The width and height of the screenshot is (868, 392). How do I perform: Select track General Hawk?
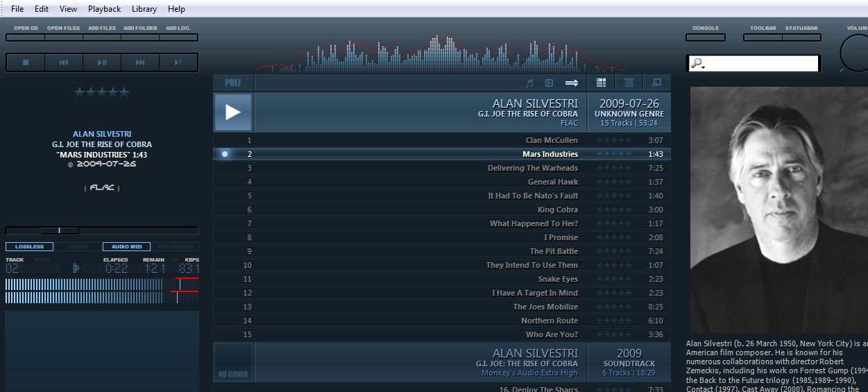[442, 182]
